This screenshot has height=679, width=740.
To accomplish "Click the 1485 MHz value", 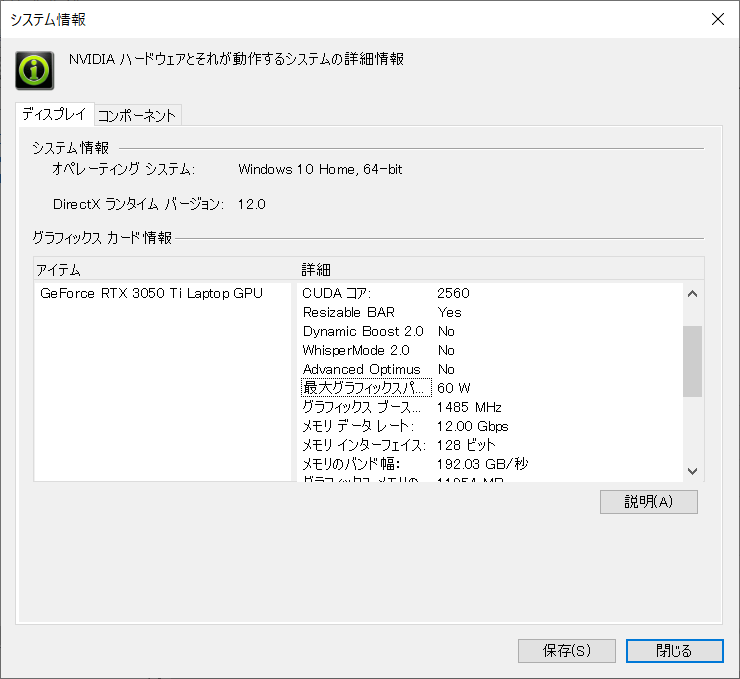I will tap(469, 407).
